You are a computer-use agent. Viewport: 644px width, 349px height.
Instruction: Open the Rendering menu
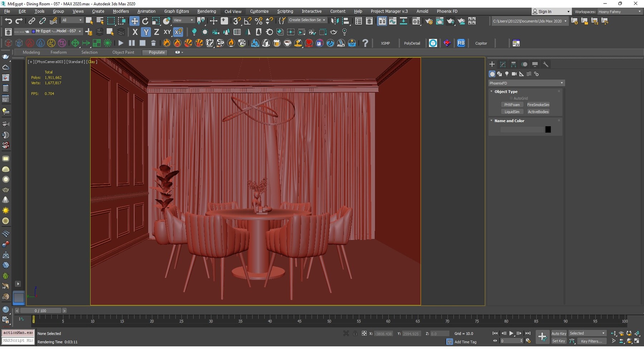(206, 11)
